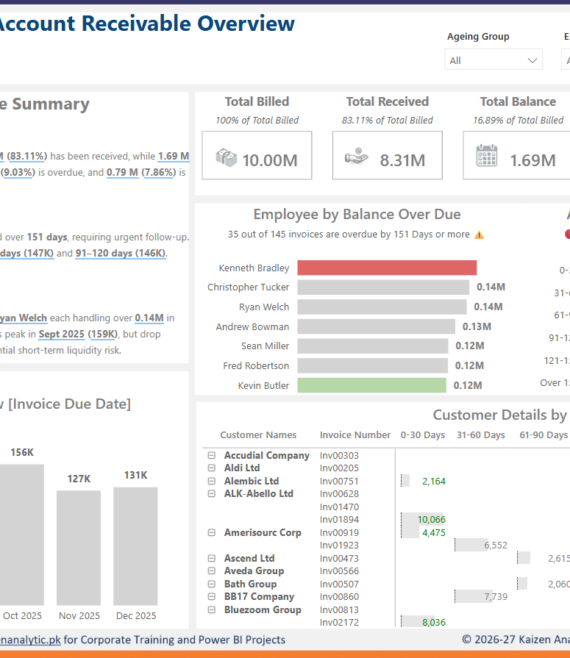Click the Employee by Balance Over Due title
The width and height of the screenshot is (570, 658).
(x=357, y=214)
